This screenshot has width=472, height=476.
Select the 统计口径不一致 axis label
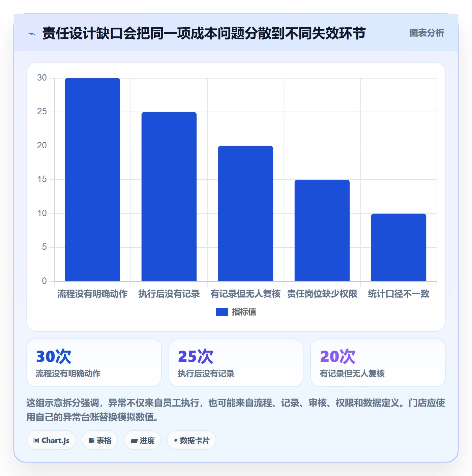(399, 294)
